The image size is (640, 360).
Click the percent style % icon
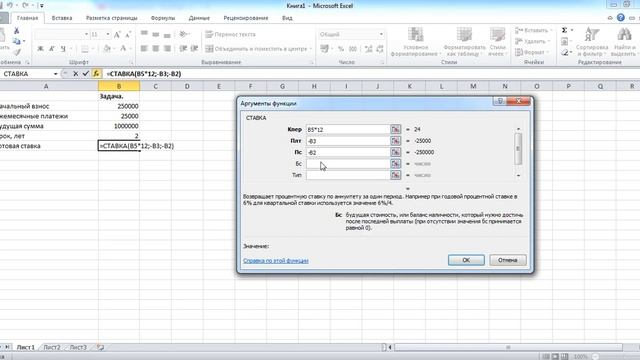pyautogui.click(x=341, y=49)
